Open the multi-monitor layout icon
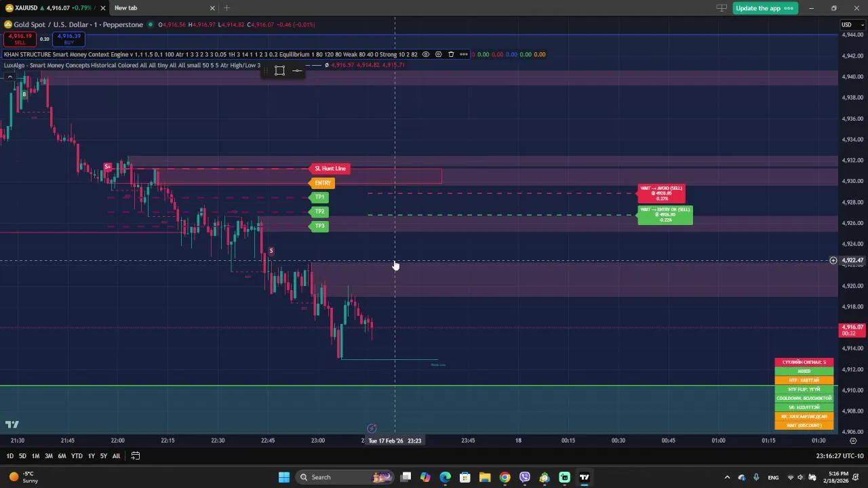868x488 pixels. point(721,8)
